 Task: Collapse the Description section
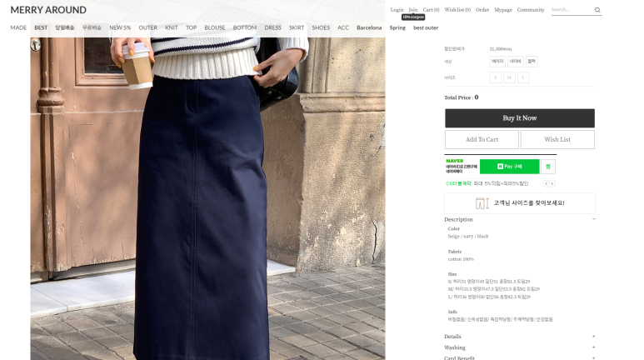(594, 219)
